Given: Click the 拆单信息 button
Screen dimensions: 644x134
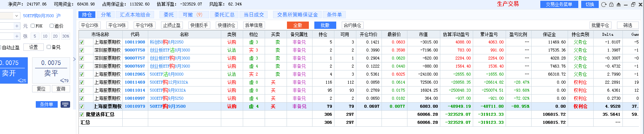Looking at the screenshot, I should pos(254,25).
